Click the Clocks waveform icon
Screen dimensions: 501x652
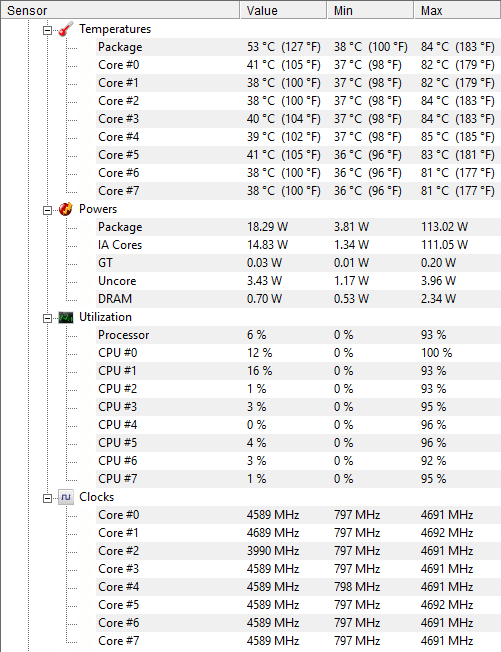[x=66, y=497]
